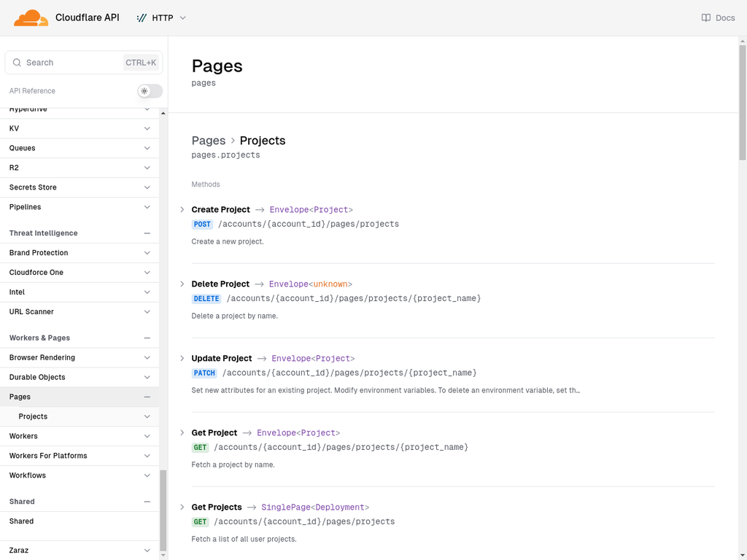Expand the Create Project method arrow
Screen dimensions: 747x560
click(182, 209)
